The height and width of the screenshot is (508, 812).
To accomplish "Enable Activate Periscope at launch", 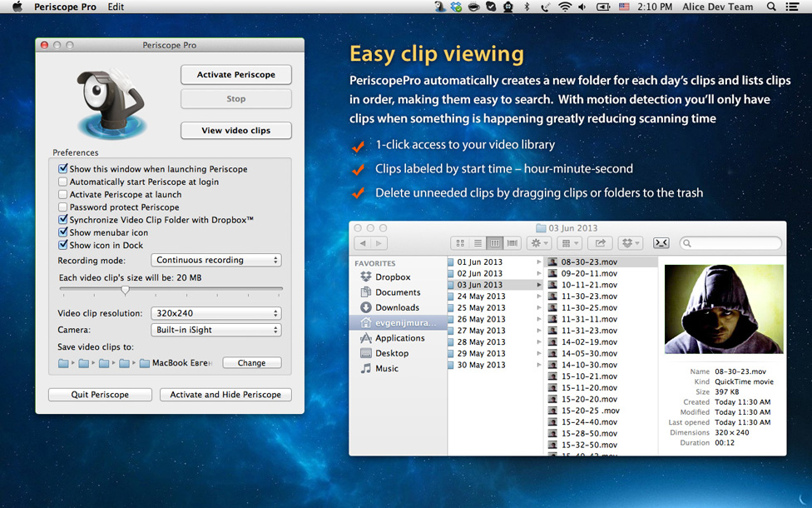I will 62,194.
